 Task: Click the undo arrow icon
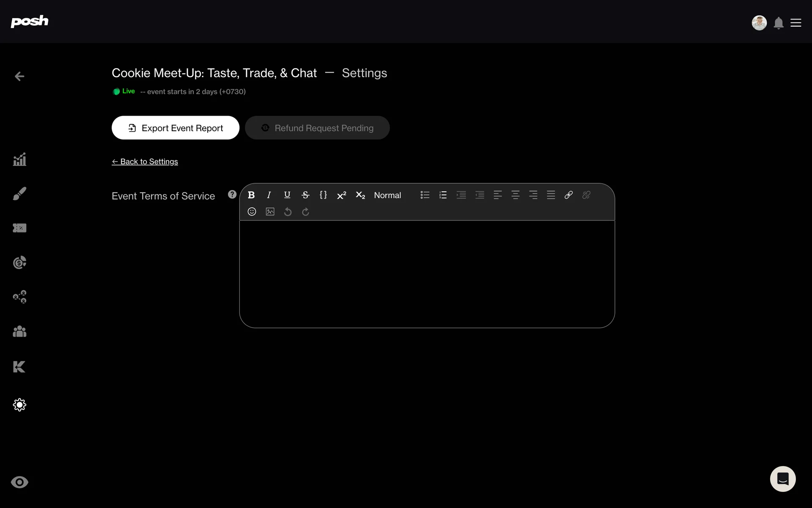[x=288, y=212]
